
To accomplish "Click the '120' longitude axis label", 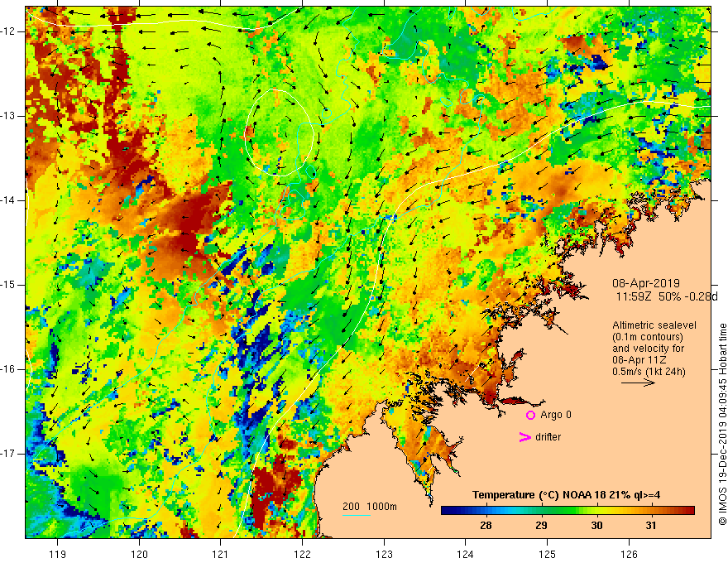I will pos(139,554).
